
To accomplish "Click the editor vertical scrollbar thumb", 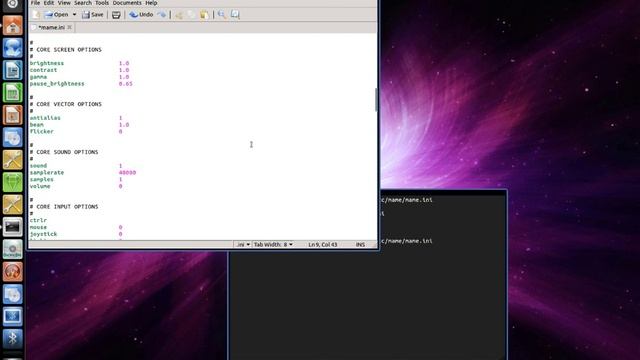I will point(376,100).
